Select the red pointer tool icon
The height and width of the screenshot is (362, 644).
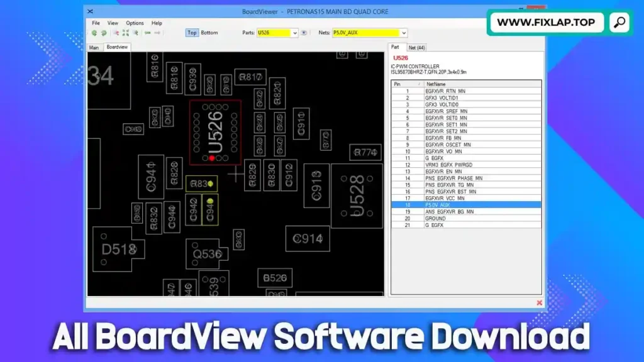(x=116, y=33)
